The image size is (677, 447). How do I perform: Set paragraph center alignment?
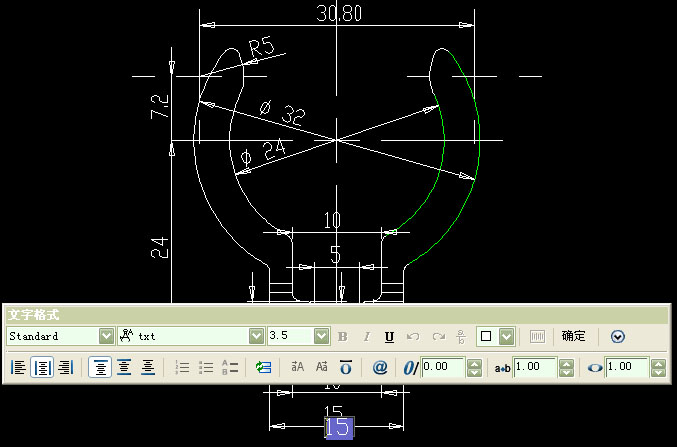[42, 368]
